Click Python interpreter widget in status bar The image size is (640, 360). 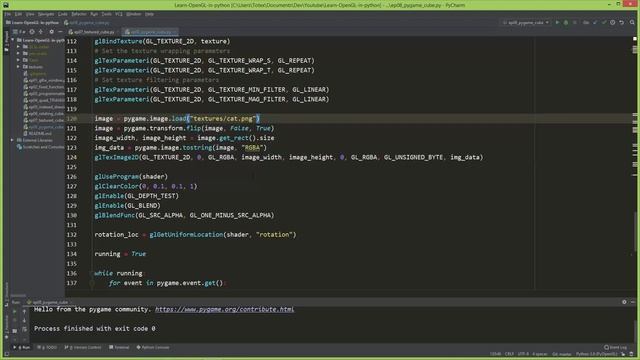pos(596,354)
